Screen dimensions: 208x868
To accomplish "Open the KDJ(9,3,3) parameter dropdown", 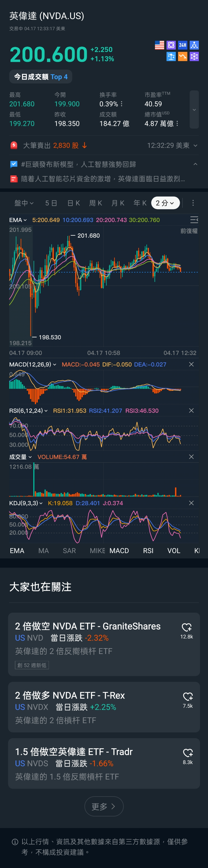I will coord(26,503).
